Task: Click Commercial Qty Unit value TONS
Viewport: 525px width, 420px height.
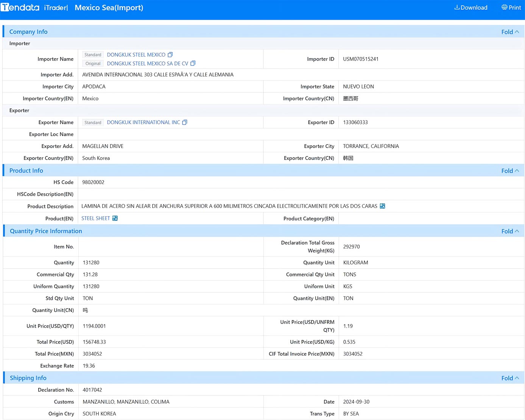Action: coord(350,275)
